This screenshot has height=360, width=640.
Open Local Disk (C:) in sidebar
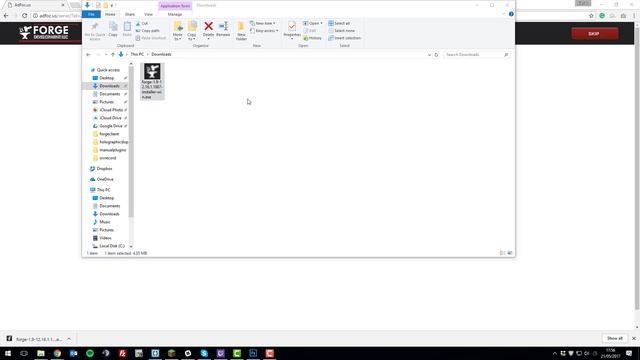coord(111,246)
